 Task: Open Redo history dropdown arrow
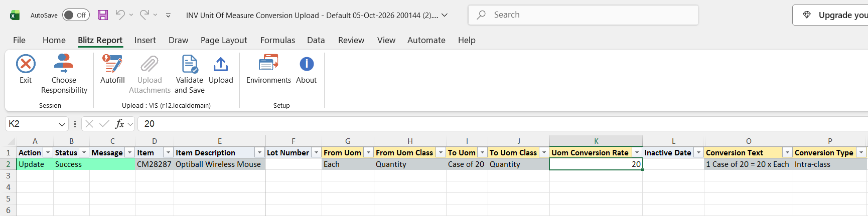(156, 15)
